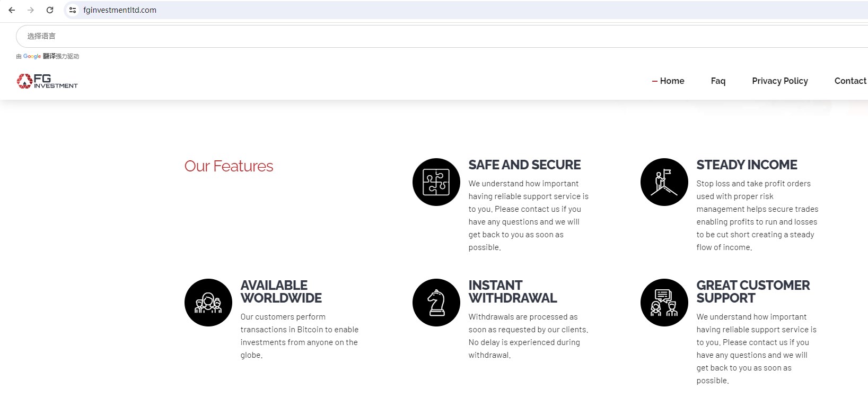Click the flag-on-peak icon beside Steady Income

[664, 182]
